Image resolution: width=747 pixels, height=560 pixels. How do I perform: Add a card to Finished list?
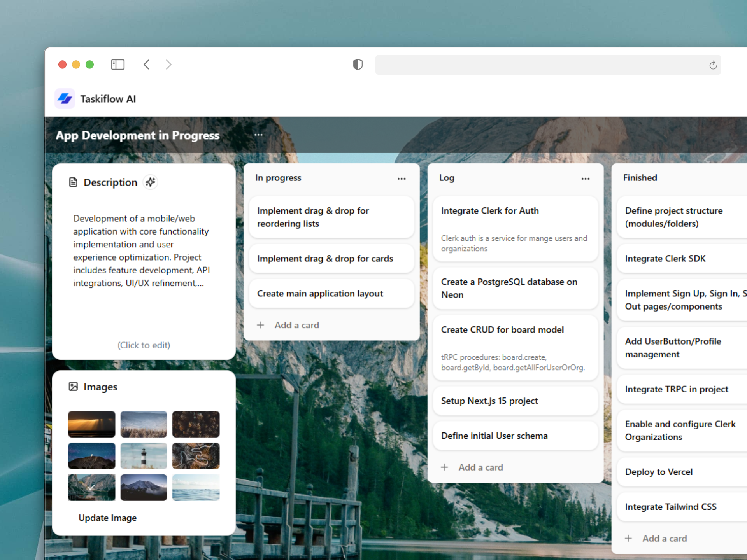pos(665,539)
